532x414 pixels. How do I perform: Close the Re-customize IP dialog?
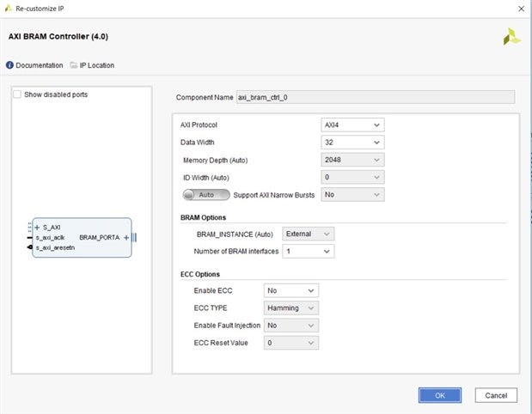point(518,8)
